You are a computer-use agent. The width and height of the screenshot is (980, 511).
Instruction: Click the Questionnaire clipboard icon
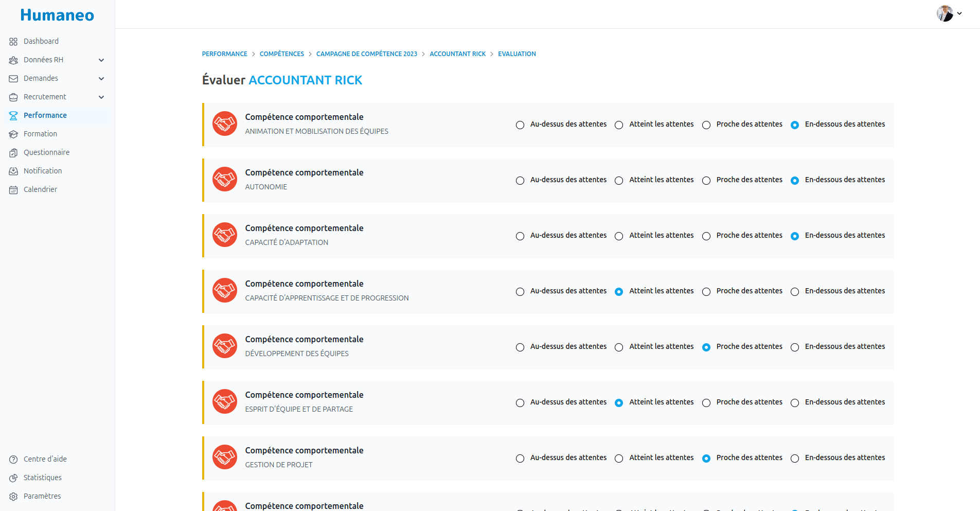point(13,153)
